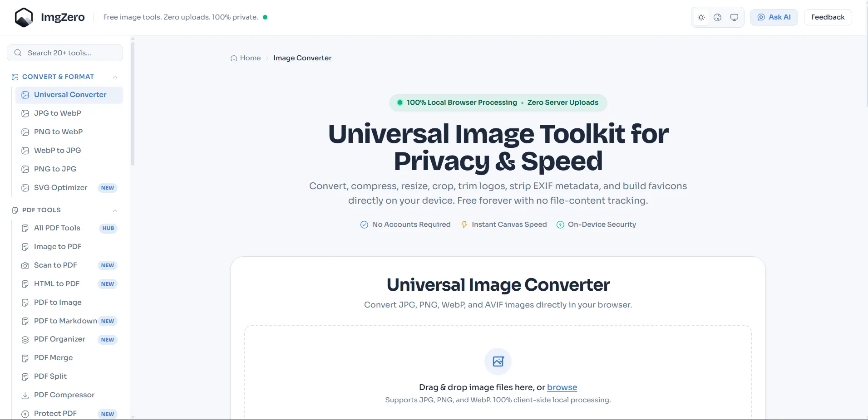
Task: Open PDF to Image tool
Action: click(69, 303)
